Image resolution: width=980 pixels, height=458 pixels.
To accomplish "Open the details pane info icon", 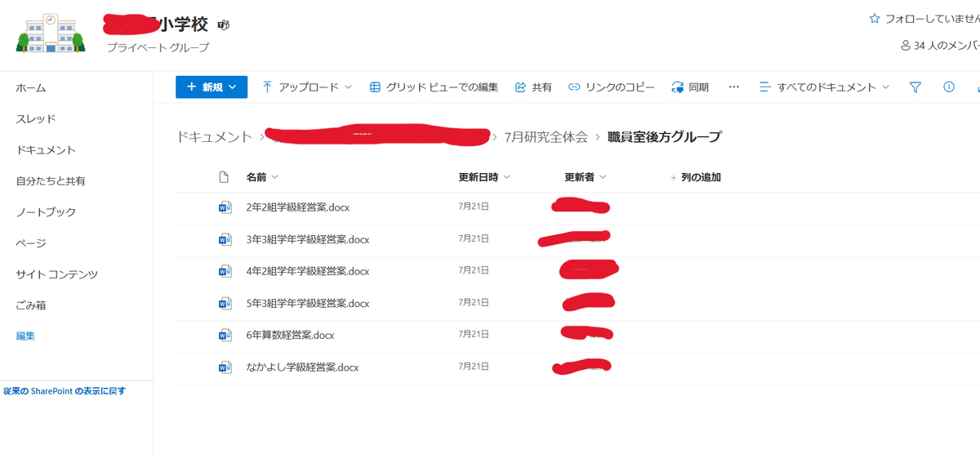I will [949, 87].
